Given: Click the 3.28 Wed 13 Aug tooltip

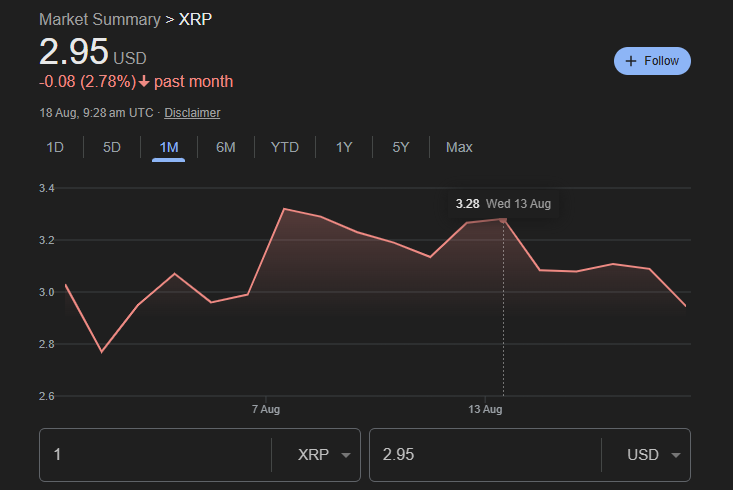Looking at the screenshot, I should coord(503,204).
